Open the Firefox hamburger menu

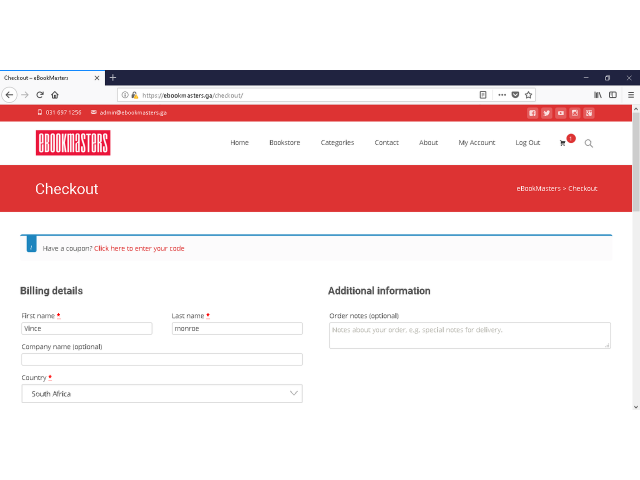click(x=631, y=95)
